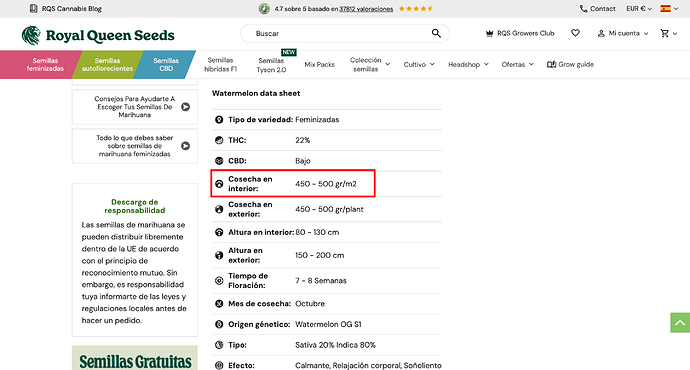Image resolution: width=690 pixels, height=370 pixels.
Task: Click the Tipo de variedad row icon
Action: tap(219, 120)
